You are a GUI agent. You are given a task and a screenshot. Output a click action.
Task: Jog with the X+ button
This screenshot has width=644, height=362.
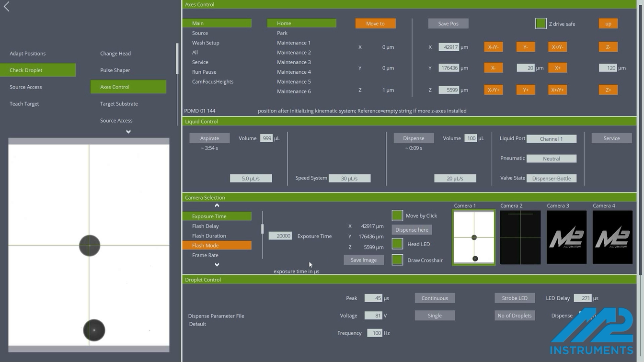tap(558, 68)
